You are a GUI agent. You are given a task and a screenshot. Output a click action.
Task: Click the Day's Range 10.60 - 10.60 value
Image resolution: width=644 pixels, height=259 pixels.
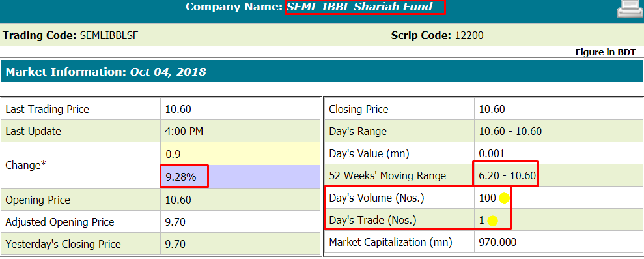[511, 131]
